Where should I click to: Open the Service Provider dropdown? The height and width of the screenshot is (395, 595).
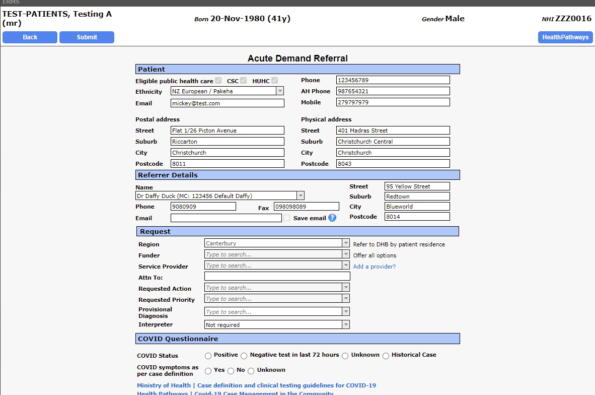pos(345,265)
